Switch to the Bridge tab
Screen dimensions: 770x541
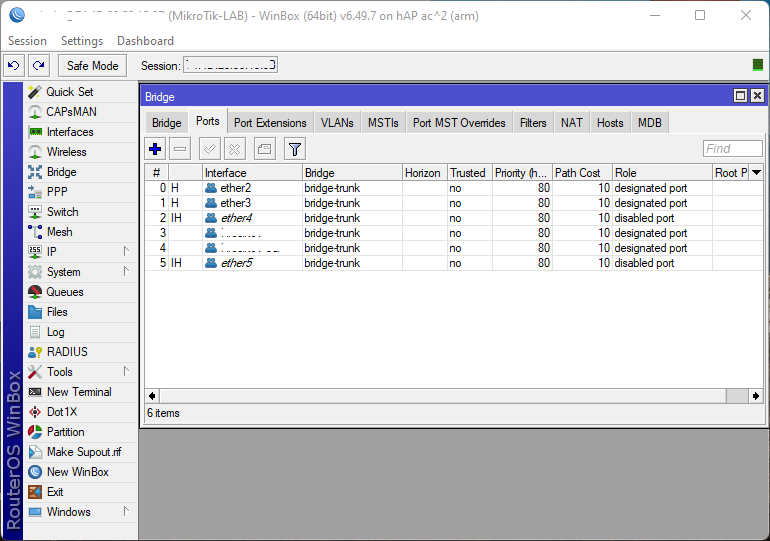click(x=166, y=123)
